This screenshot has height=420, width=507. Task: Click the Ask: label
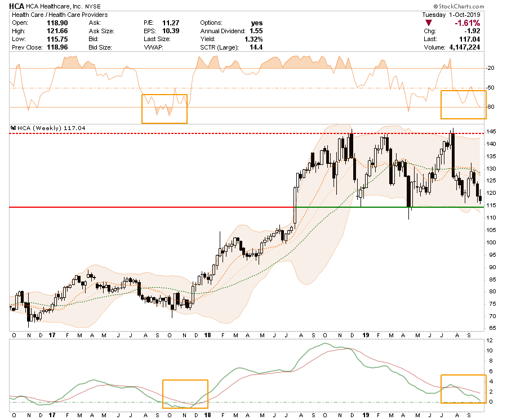pyautogui.click(x=95, y=23)
